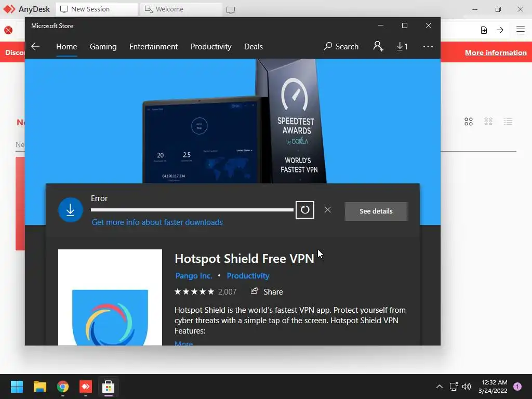The image size is (532, 399).
Task: Open the volume tray icon
Action: point(467,387)
